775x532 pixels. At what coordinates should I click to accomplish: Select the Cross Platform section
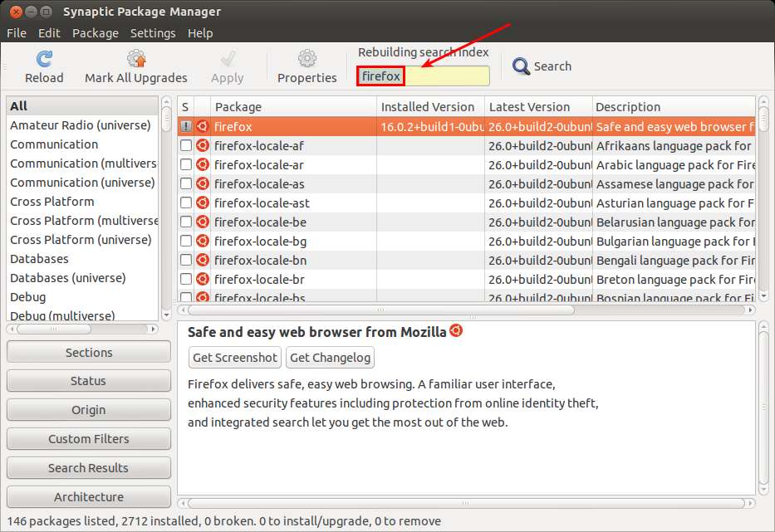[82, 202]
